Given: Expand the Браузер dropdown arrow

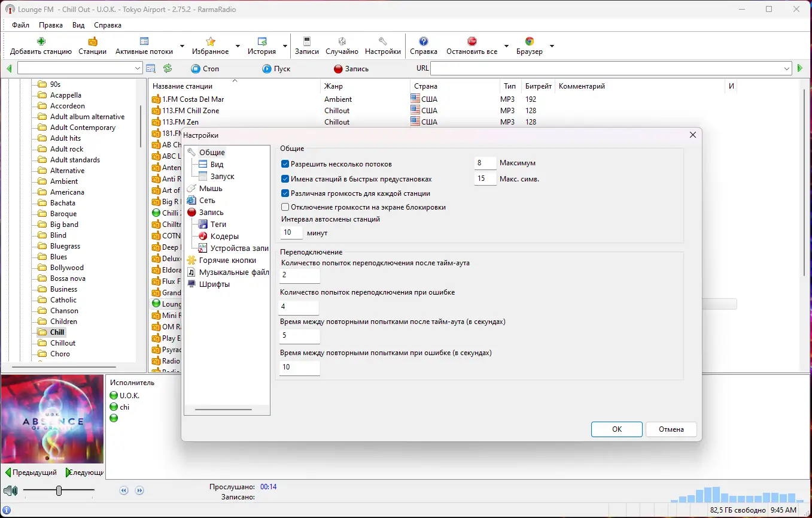Looking at the screenshot, I should pyautogui.click(x=552, y=46).
